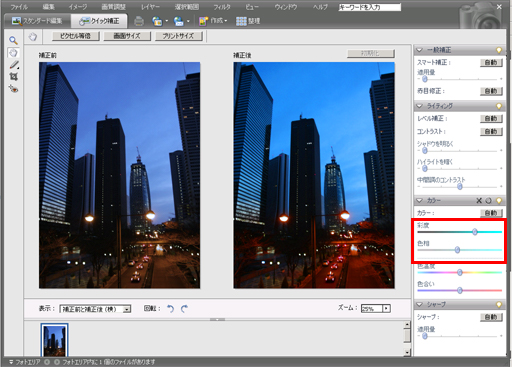
Task: Open the フィルタ menu
Action: tap(222, 7)
